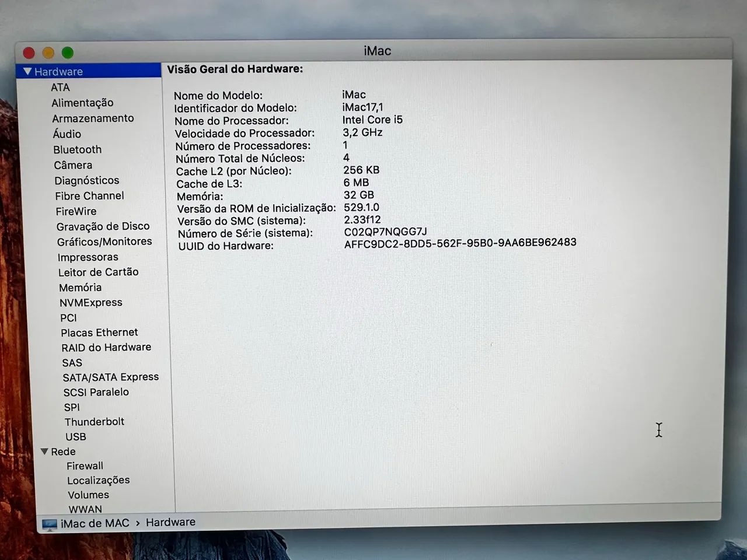Open the ATA sidebar entry
747x560 pixels.
(60, 87)
